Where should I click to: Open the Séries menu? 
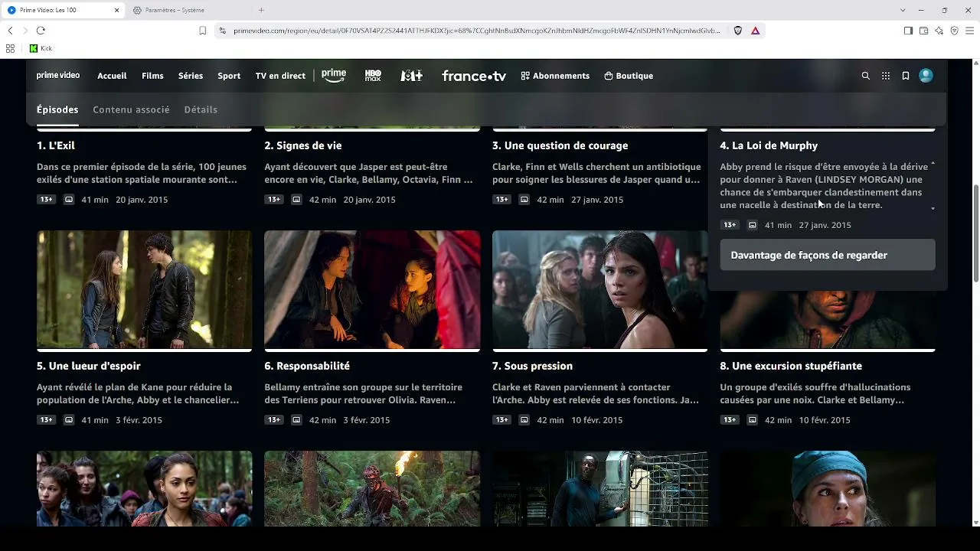point(191,76)
